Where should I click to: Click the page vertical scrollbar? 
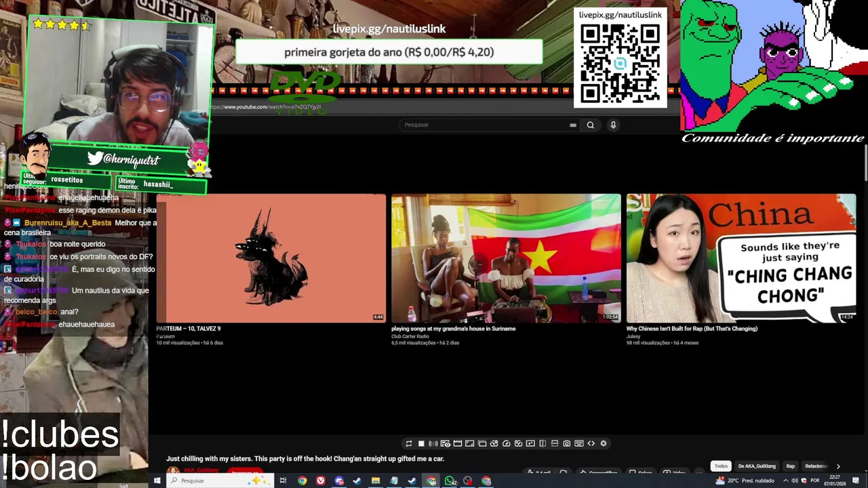point(865,163)
